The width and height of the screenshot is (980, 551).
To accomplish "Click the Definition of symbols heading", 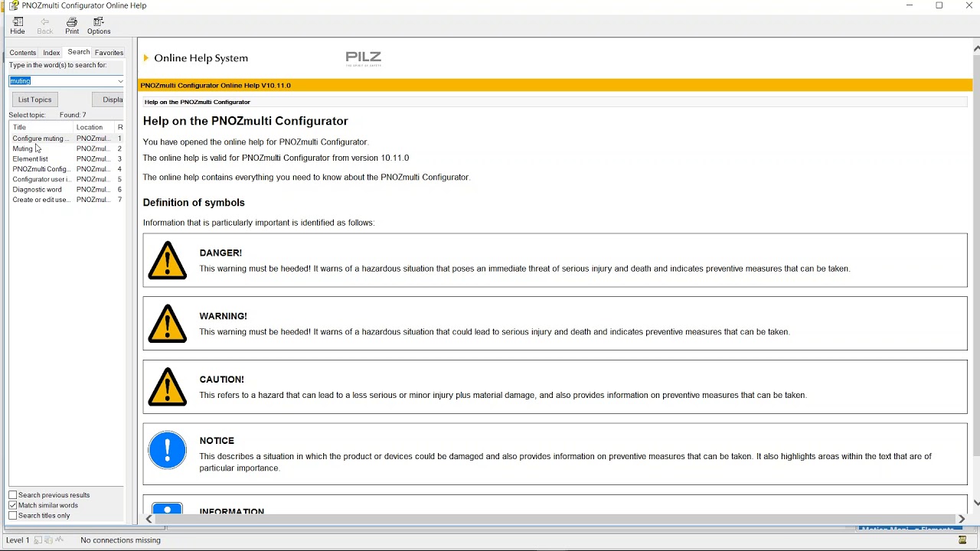I will 194,203.
